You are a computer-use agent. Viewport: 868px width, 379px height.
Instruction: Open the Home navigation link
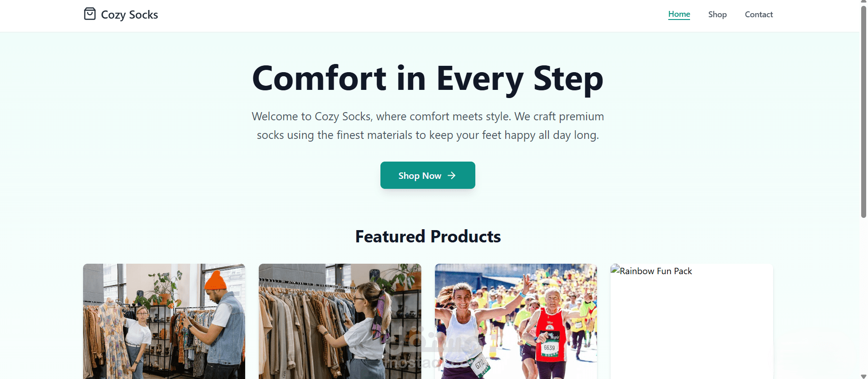click(x=679, y=15)
